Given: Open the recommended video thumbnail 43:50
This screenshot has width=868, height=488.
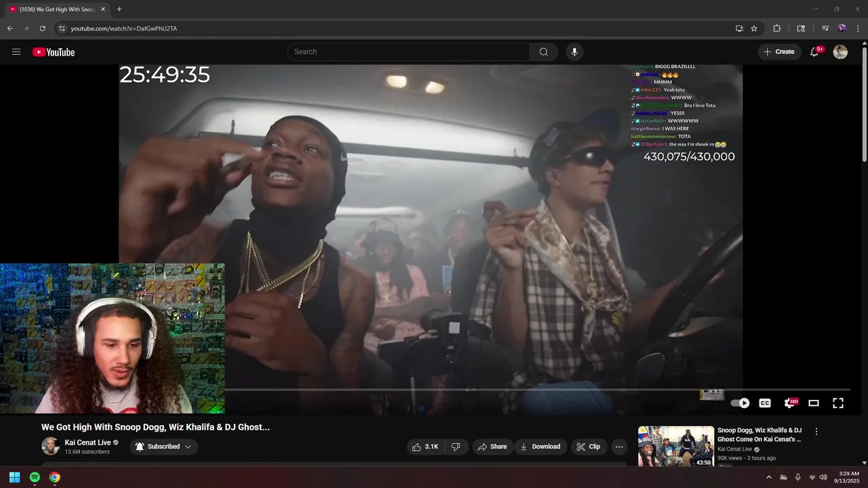Looking at the screenshot, I should [x=676, y=446].
